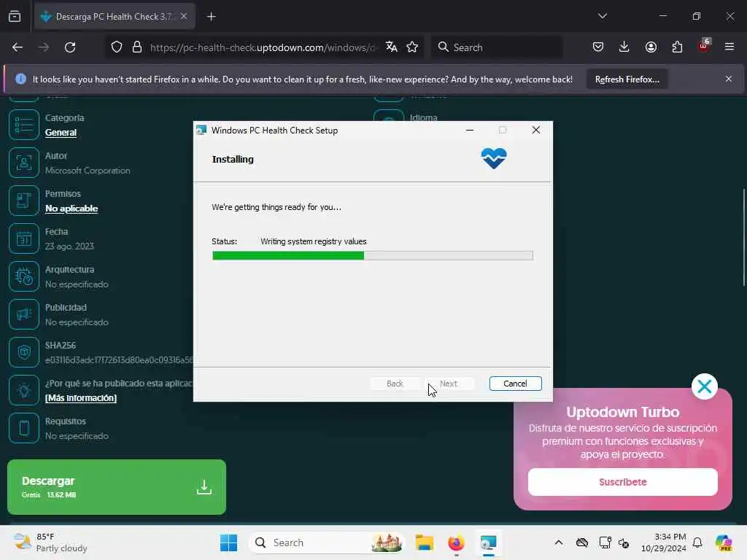Click the SHA256 shield icon
This screenshot has height=560, width=747.
[x=24, y=352]
